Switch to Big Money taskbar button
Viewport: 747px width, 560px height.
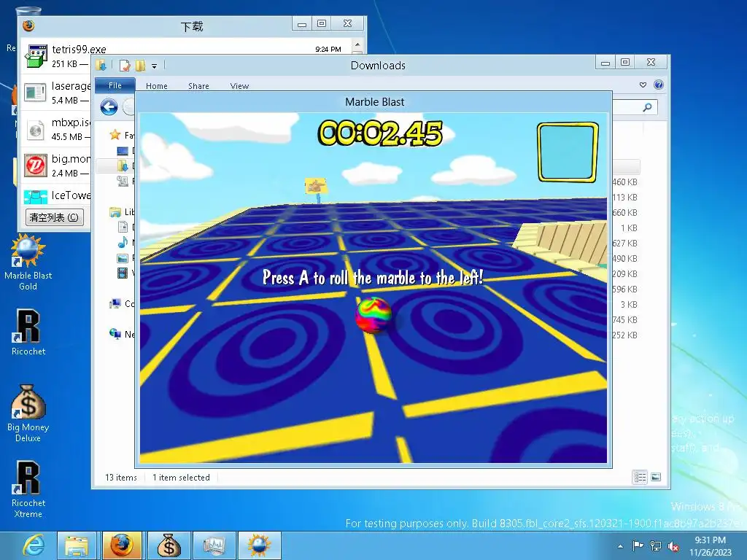168,545
